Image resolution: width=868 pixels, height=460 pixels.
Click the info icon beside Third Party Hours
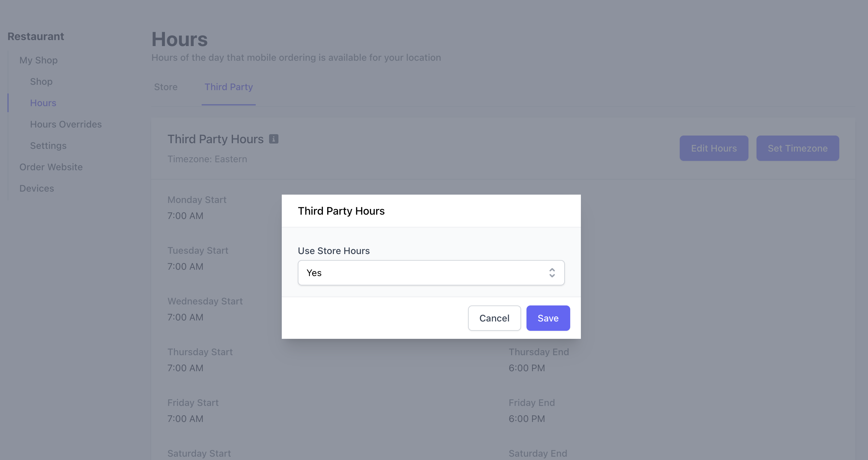coord(274,139)
